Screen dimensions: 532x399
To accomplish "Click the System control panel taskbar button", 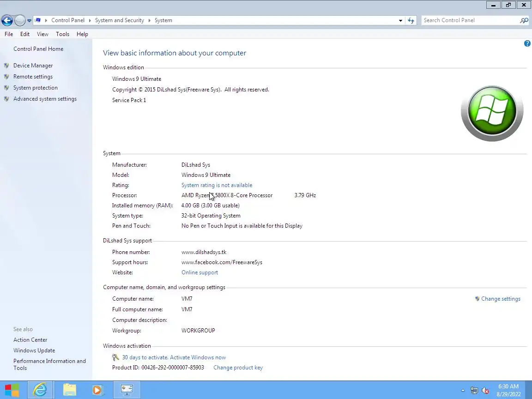I will (127, 390).
